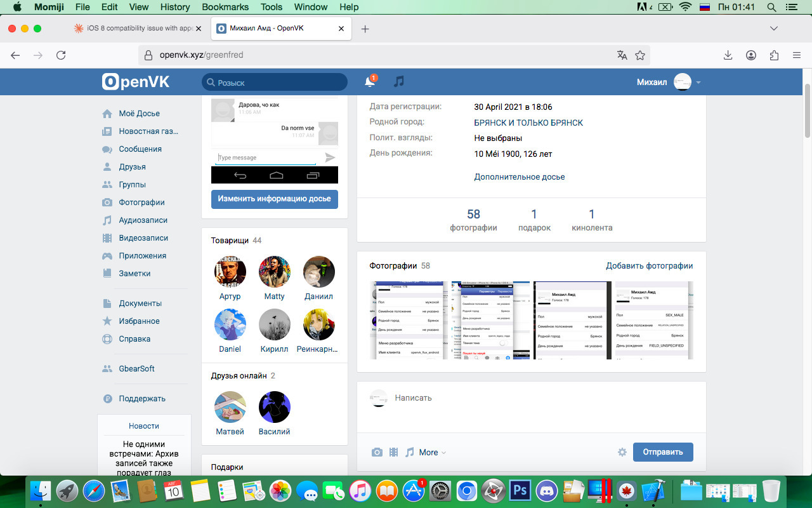Image resolution: width=812 pixels, height=508 pixels.
Task: Open Приложения in the sidebar
Action: 142,256
